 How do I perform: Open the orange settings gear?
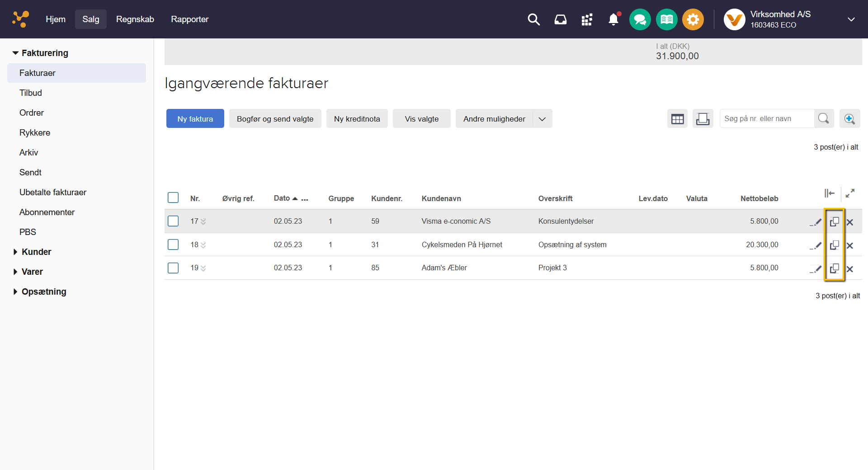(x=693, y=19)
